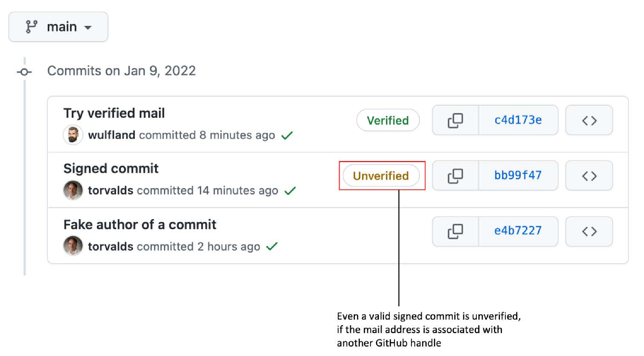Click check status of Fake author commit

(x=272, y=246)
